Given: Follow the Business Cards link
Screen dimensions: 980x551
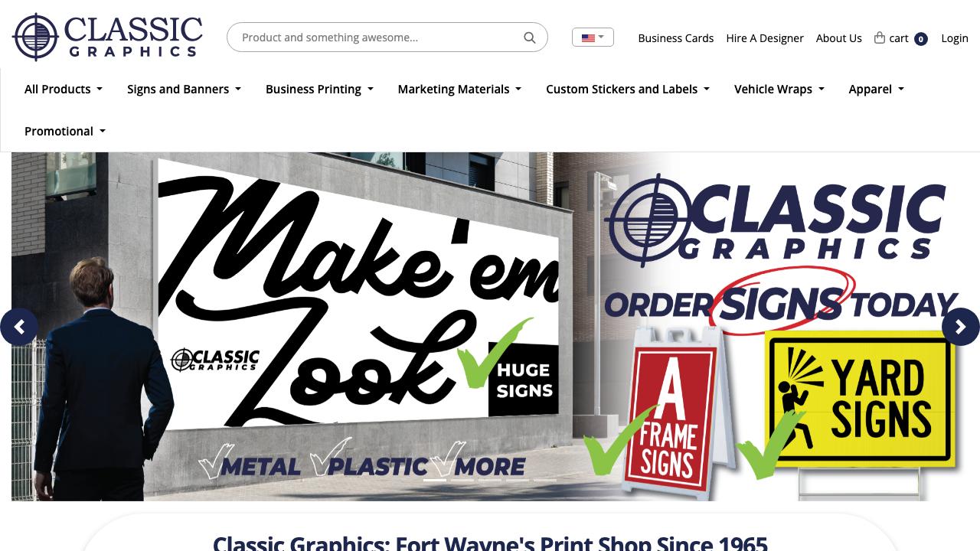Looking at the screenshot, I should (676, 37).
